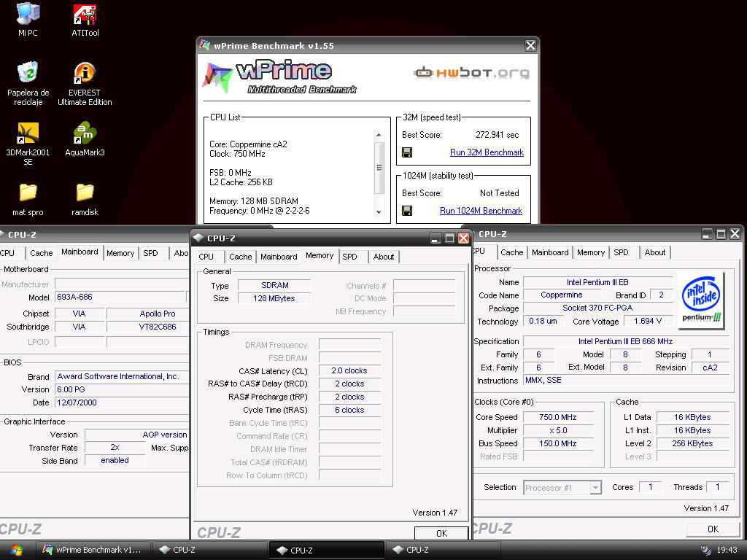Click the Core Voltage 1.694 V value

pyautogui.click(x=648, y=321)
